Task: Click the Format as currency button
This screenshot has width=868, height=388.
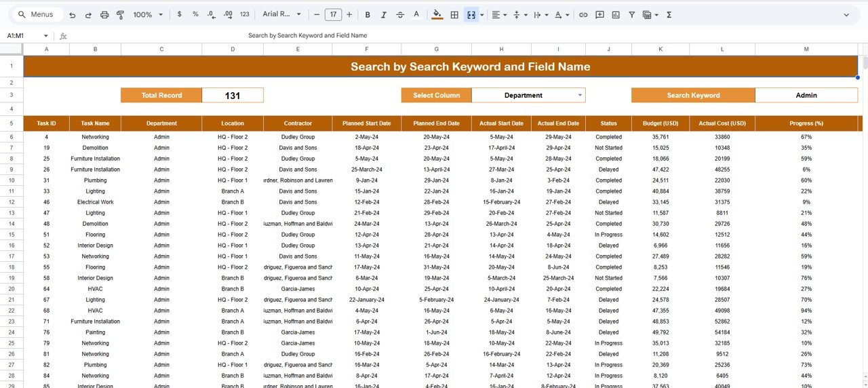Action: pyautogui.click(x=179, y=14)
